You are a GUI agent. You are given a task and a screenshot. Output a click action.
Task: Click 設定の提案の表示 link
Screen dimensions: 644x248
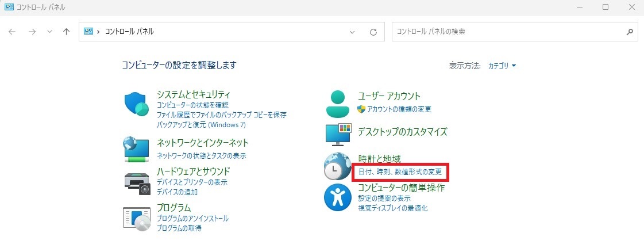[x=384, y=199]
